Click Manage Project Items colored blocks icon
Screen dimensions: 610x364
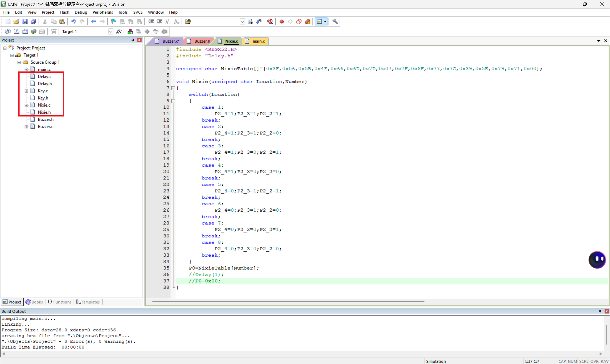tap(130, 31)
